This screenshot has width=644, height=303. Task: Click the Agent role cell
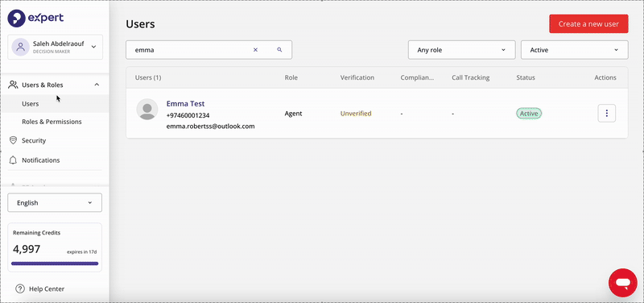293,114
